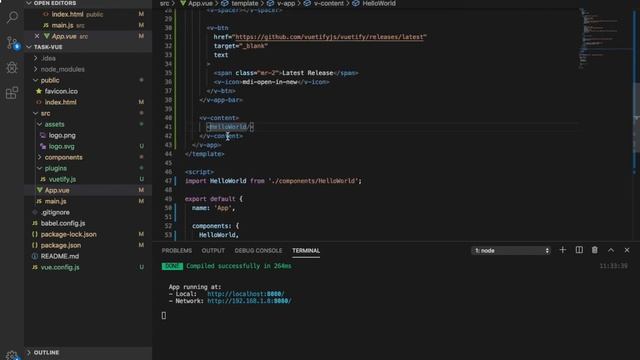Open the Network 192.168.1.8 link
Image resolution: width=640 pixels, height=360 pixels.
[249, 301]
